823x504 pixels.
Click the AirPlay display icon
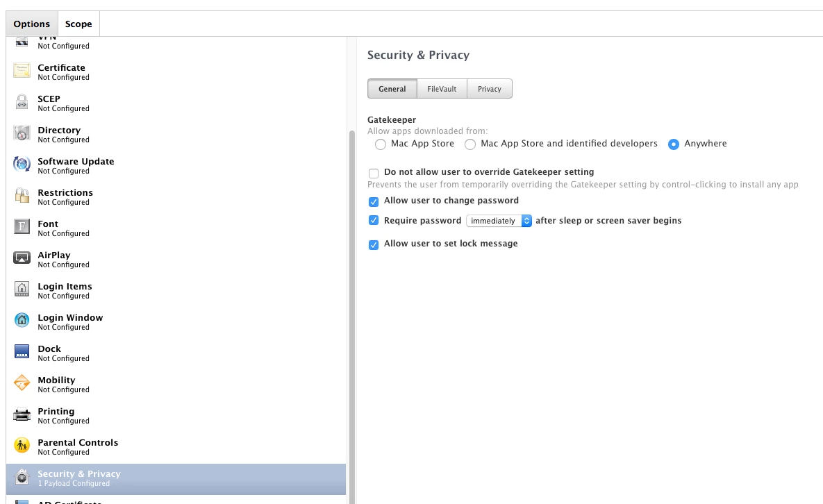tap(22, 258)
